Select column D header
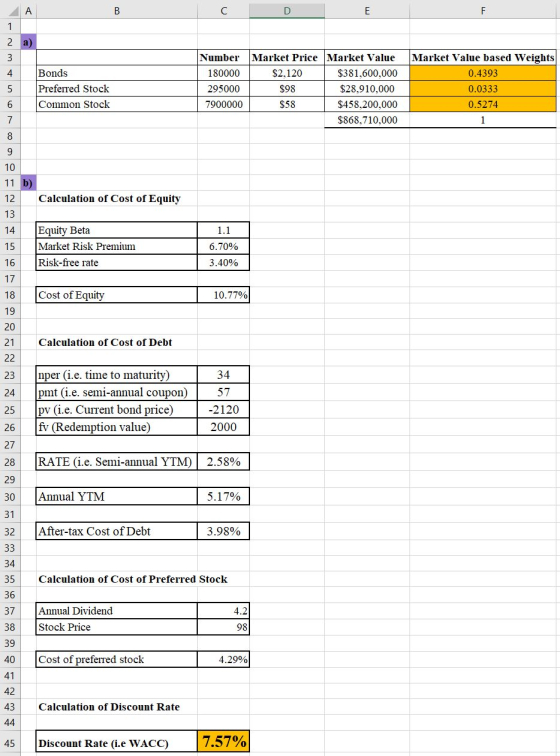Screen dimensions: 560x756 (x=287, y=10)
